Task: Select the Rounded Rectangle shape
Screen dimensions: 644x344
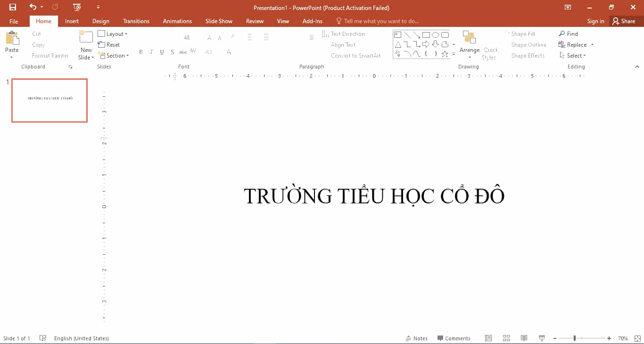Action: [445, 35]
